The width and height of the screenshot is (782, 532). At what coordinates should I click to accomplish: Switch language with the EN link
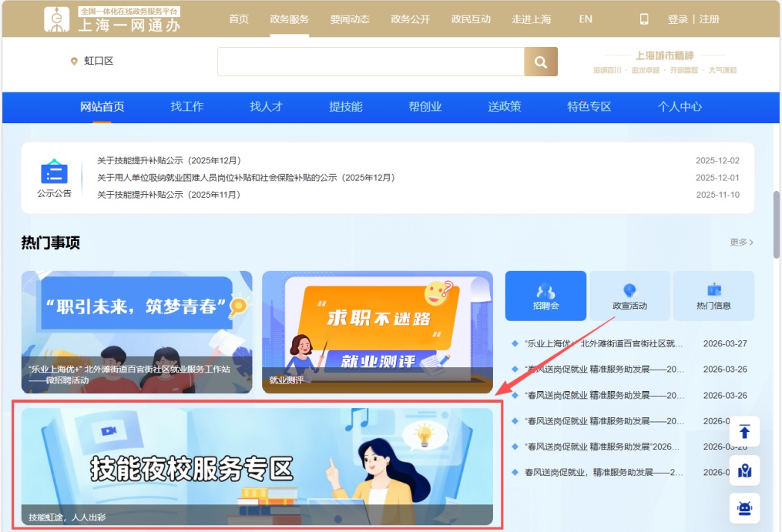click(586, 19)
